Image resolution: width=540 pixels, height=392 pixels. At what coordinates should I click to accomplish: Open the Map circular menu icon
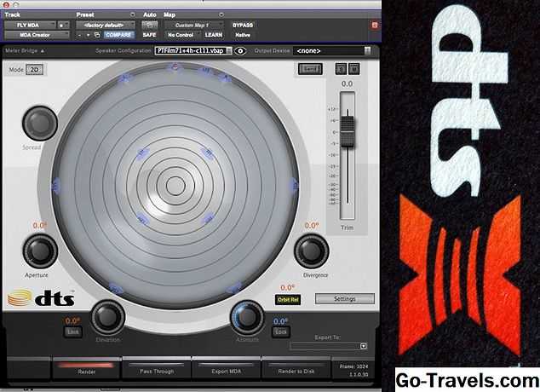coord(221,14)
